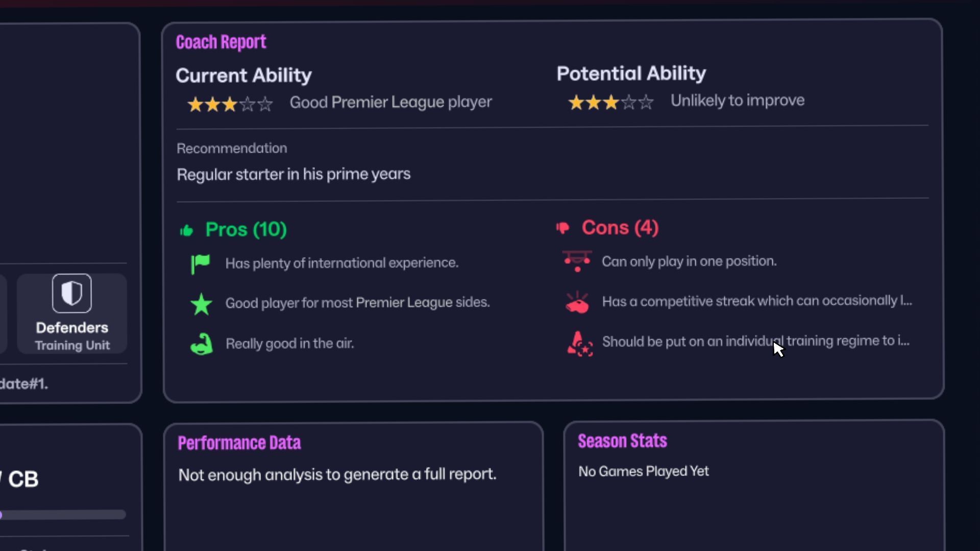Click the red thumbs-down Cons icon

pyautogui.click(x=563, y=228)
